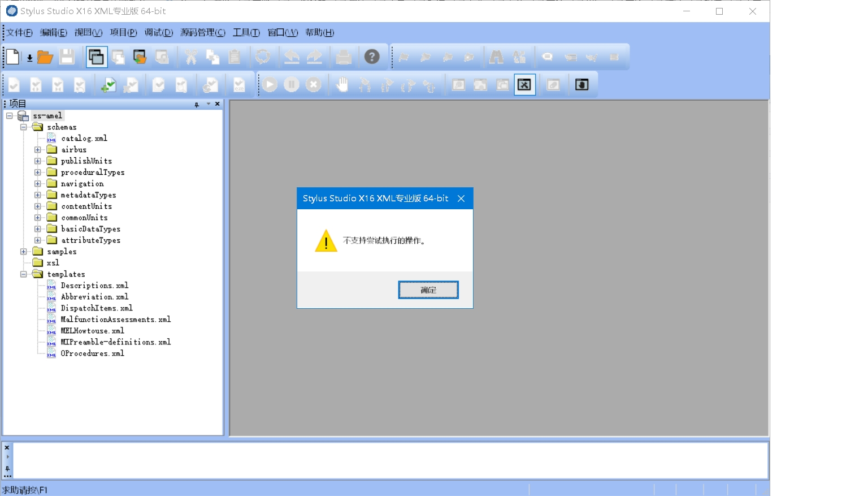Click the New document icon
Screen dimensions: 868x496
pyautogui.click(x=13, y=57)
